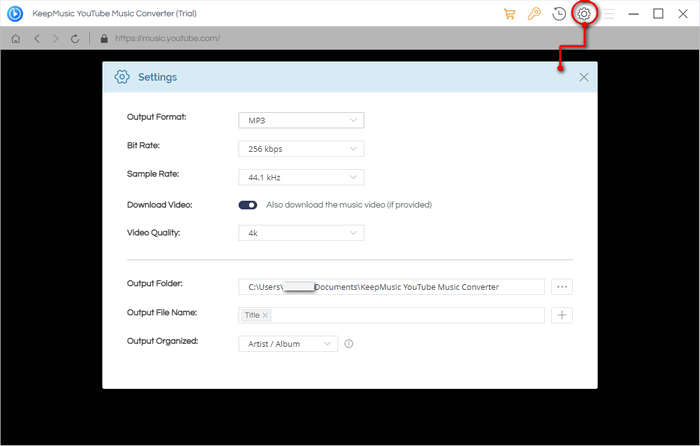Open the conversion history clock icon
The width and height of the screenshot is (700, 446).
(x=559, y=14)
